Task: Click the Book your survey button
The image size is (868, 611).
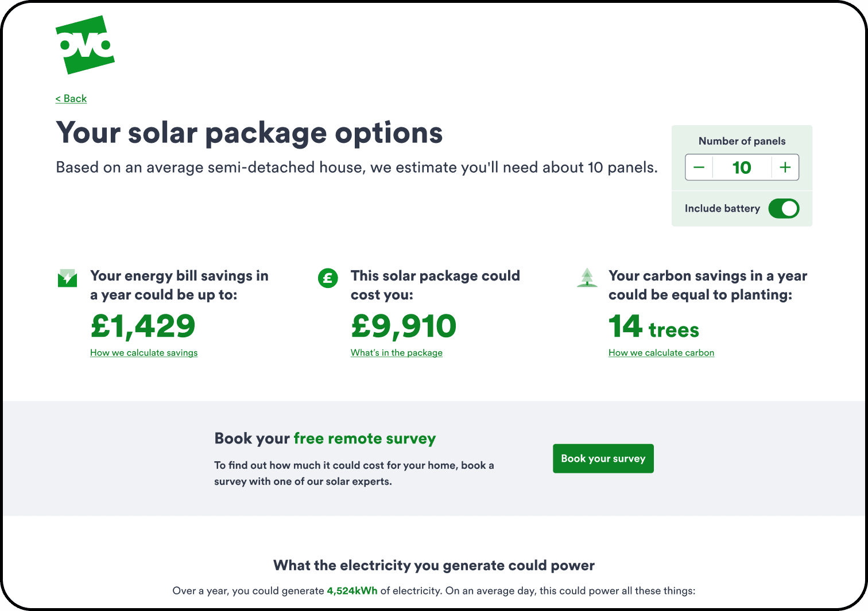Action: (603, 458)
